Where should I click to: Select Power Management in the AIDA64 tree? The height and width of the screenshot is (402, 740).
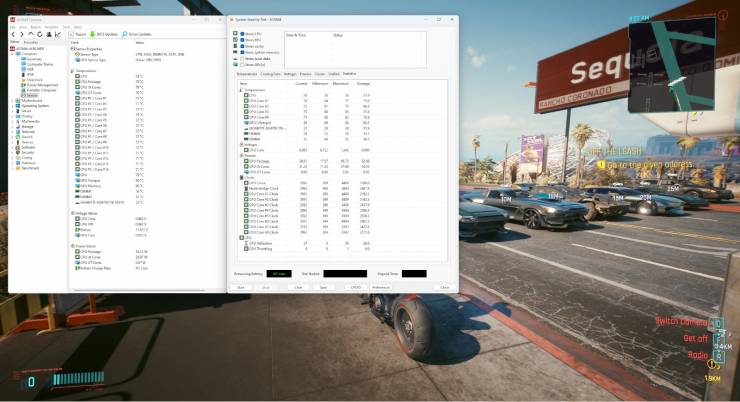point(40,85)
